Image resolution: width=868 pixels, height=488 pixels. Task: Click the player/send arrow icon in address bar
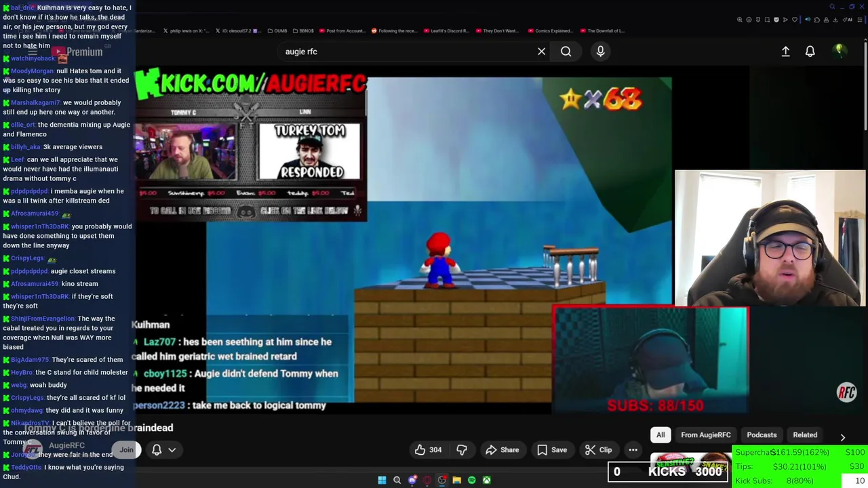tap(785, 20)
